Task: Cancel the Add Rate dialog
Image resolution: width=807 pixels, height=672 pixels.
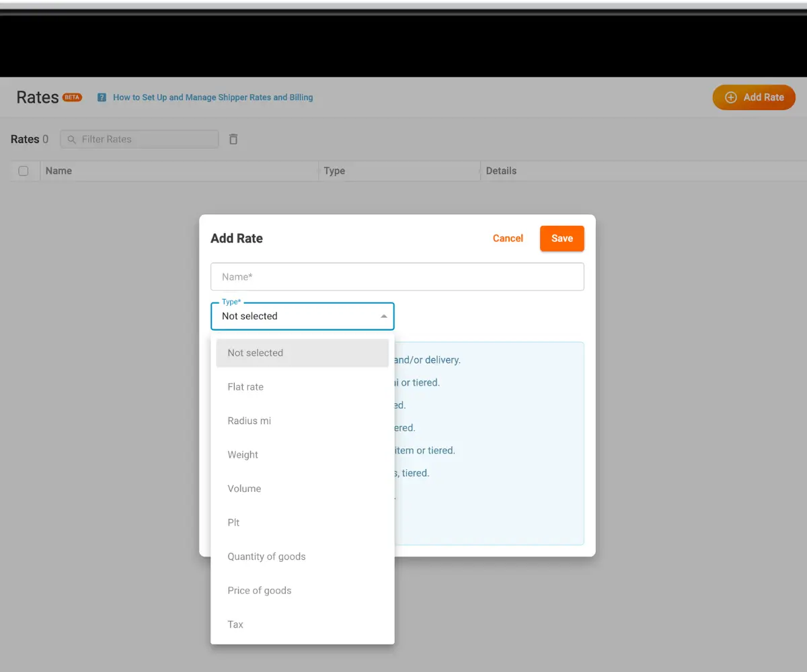Action: click(x=508, y=239)
